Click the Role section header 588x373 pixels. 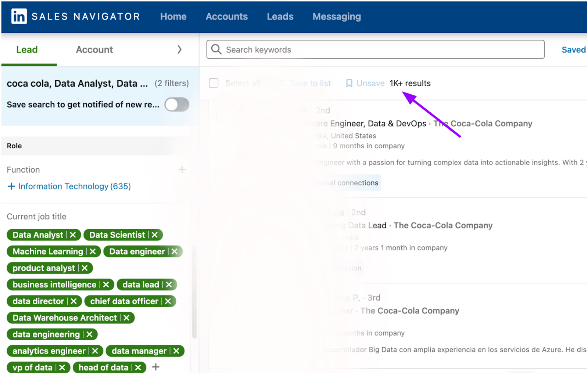coord(96,146)
